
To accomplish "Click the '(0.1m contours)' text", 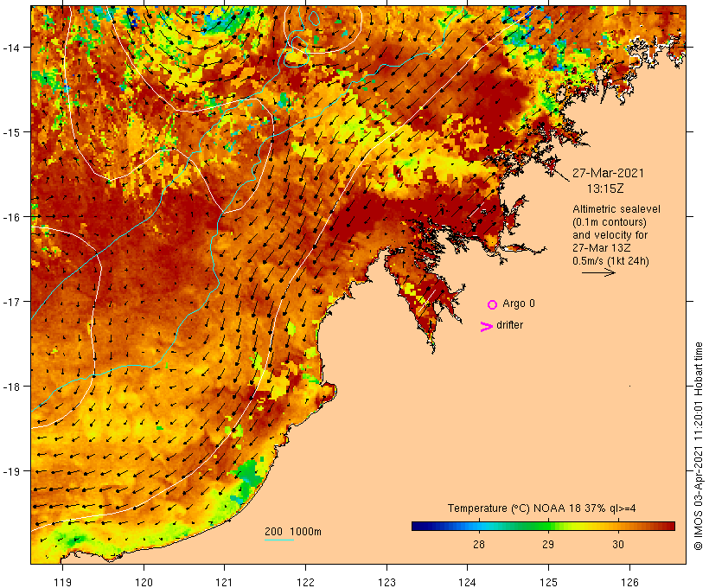I will click(610, 222).
